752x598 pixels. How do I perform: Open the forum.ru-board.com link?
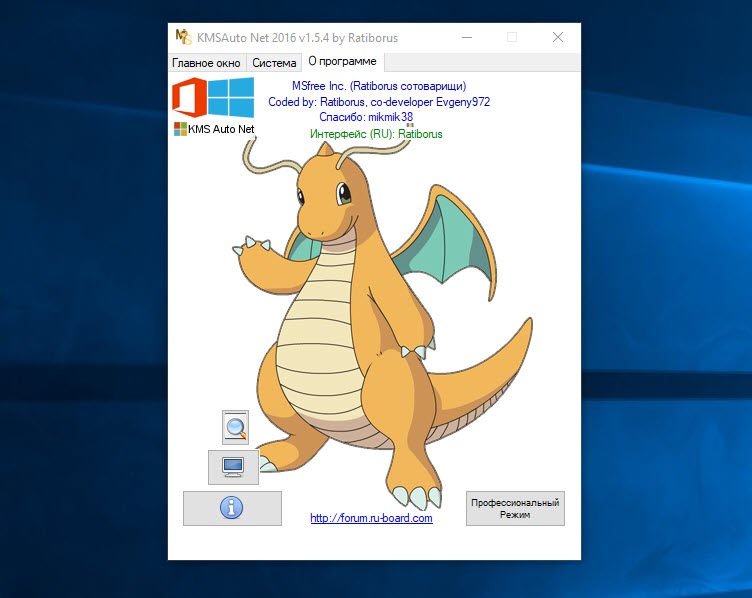click(371, 518)
